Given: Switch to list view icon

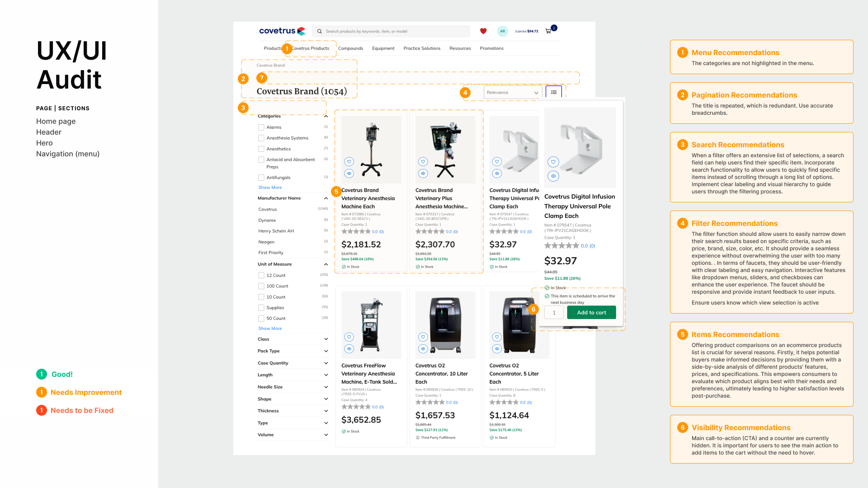Looking at the screenshot, I should [x=554, y=92].
